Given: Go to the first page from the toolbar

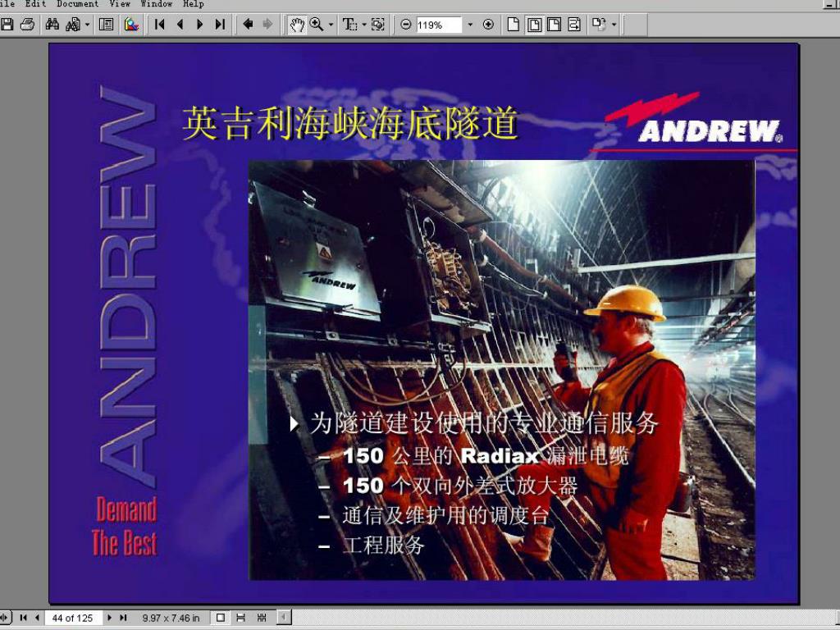Looking at the screenshot, I should [x=159, y=25].
